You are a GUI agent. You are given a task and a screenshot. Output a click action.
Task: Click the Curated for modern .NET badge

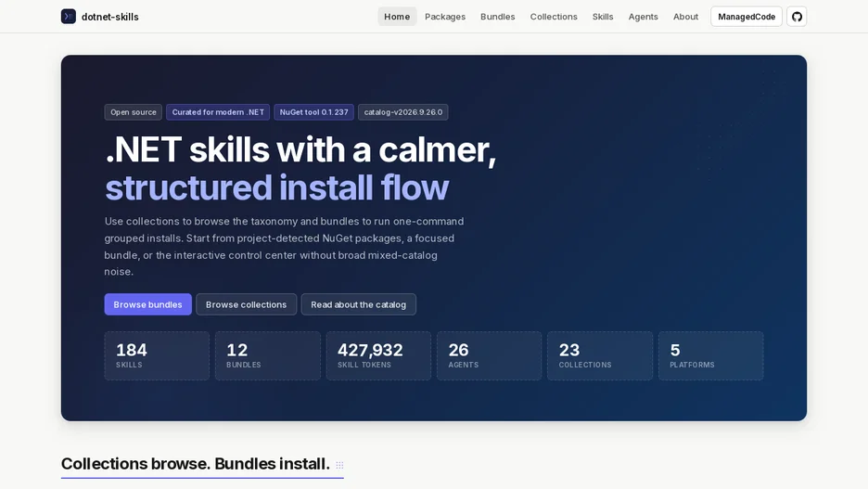218,112
